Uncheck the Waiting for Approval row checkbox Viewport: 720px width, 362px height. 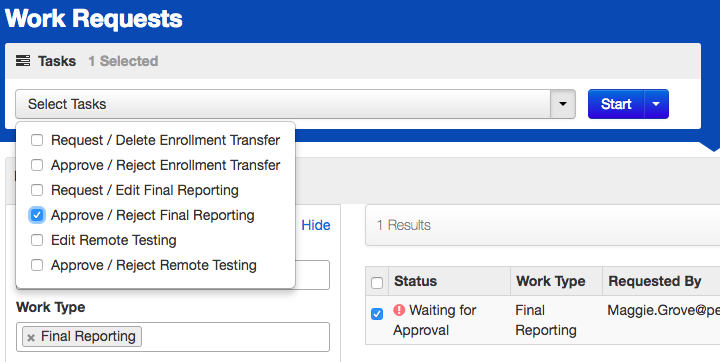377,314
